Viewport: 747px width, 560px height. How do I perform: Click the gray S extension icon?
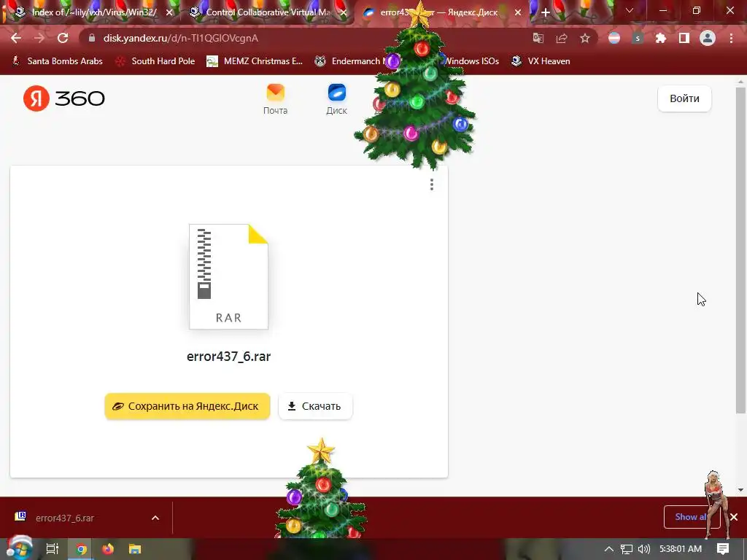click(x=638, y=38)
